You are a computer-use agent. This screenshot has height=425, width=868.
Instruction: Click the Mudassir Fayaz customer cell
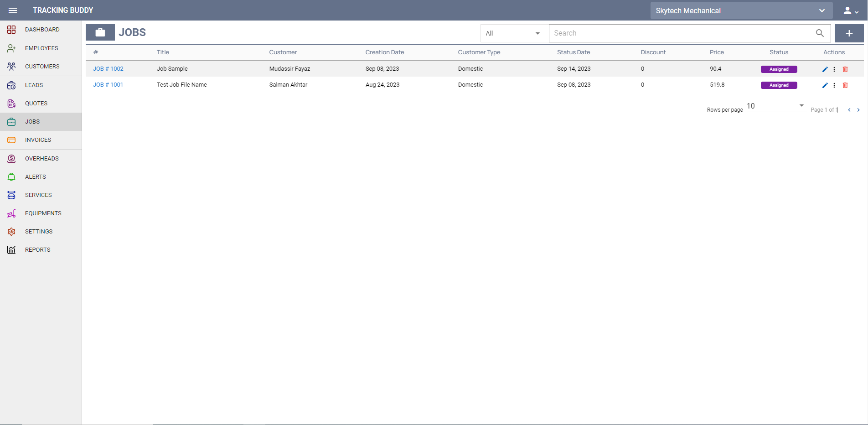click(289, 69)
